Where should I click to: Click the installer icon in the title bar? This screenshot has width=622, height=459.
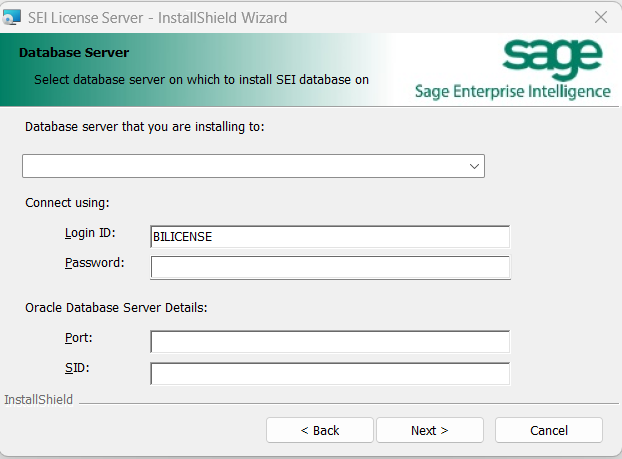pos(12,17)
